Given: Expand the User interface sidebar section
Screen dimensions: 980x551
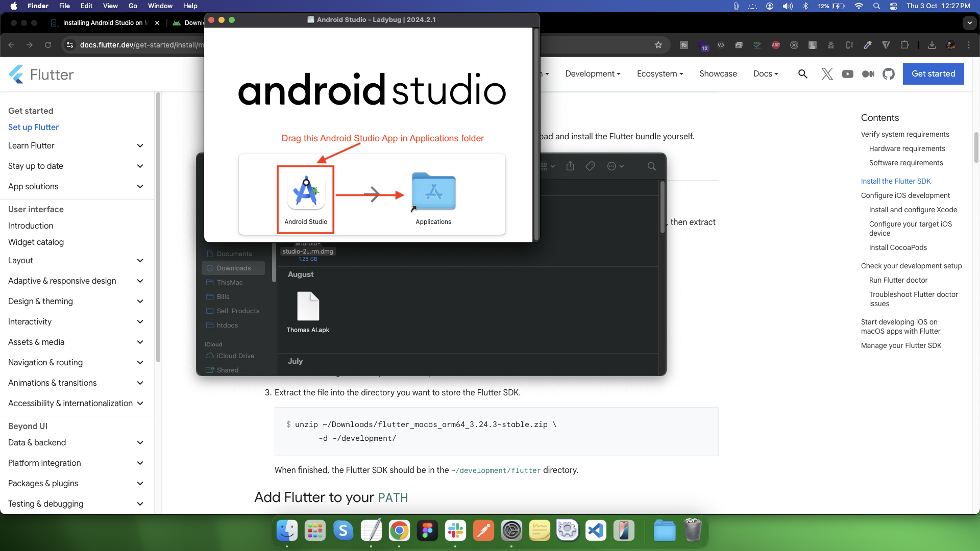Looking at the screenshot, I should (36, 209).
